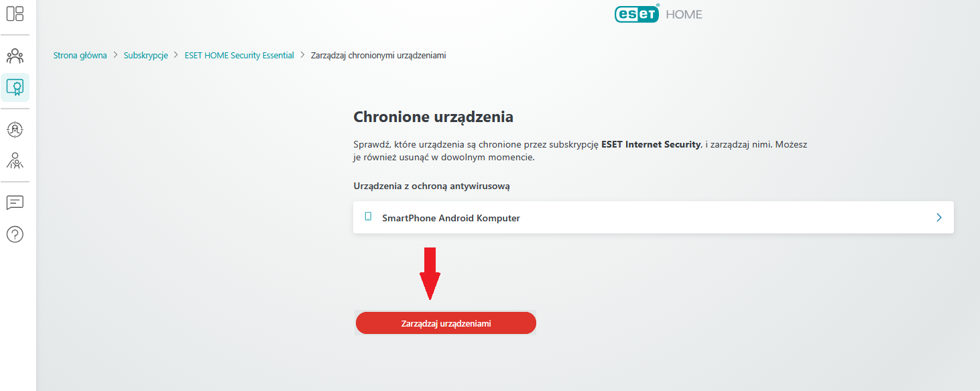Click the bold ESET Internet Security text
980x391 pixels.
pos(651,144)
